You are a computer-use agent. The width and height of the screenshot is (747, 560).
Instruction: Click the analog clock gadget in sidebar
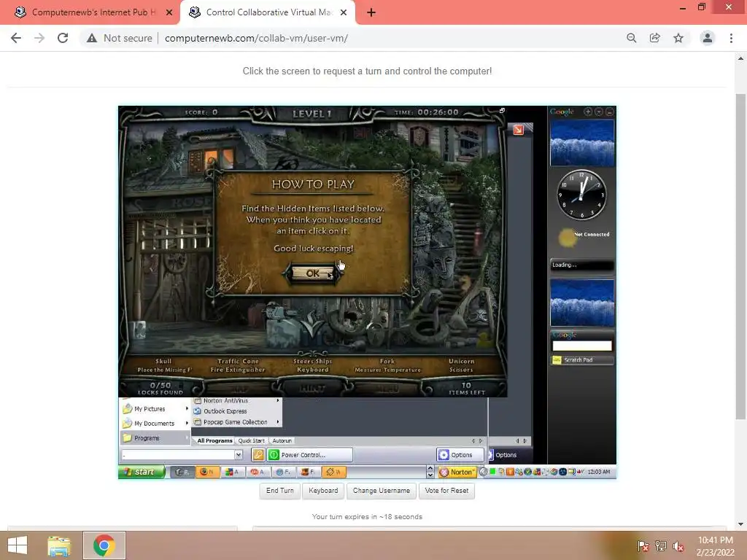[x=581, y=195]
